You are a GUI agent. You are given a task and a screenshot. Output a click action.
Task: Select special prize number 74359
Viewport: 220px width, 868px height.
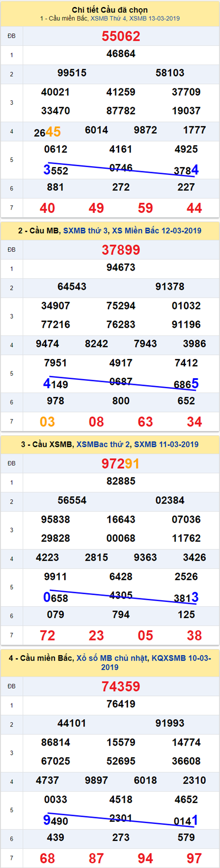pyautogui.click(x=121, y=687)
